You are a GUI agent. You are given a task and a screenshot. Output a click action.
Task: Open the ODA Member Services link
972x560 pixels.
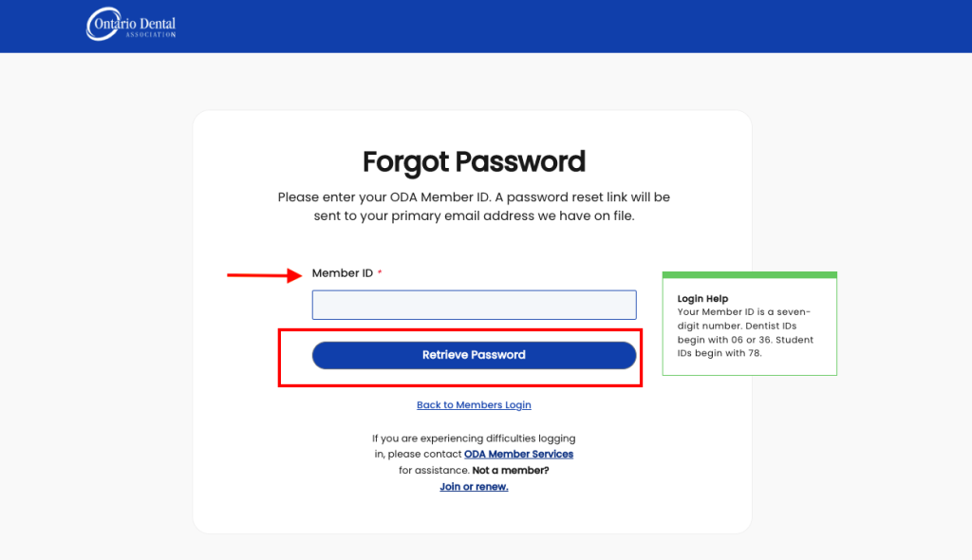click(x=518, y=454)
